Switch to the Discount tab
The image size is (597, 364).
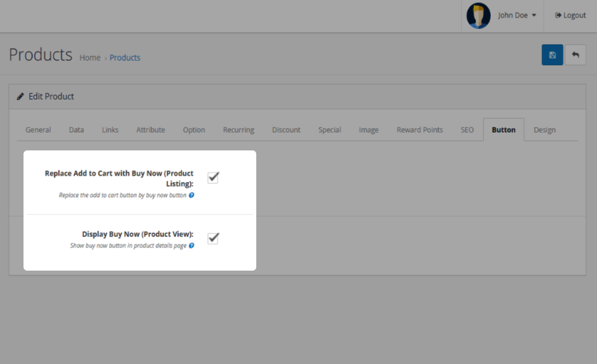coord(286,130)
